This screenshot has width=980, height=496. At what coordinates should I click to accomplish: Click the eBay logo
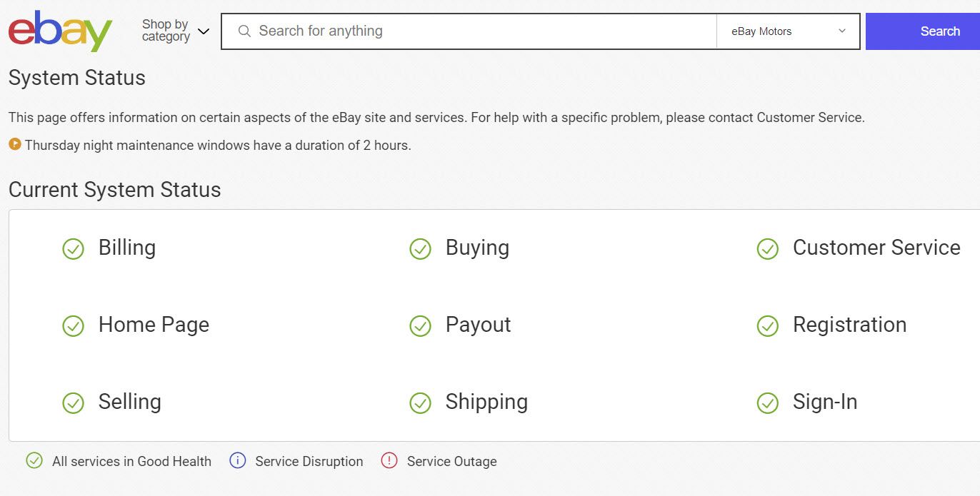[x=60, y=31]
